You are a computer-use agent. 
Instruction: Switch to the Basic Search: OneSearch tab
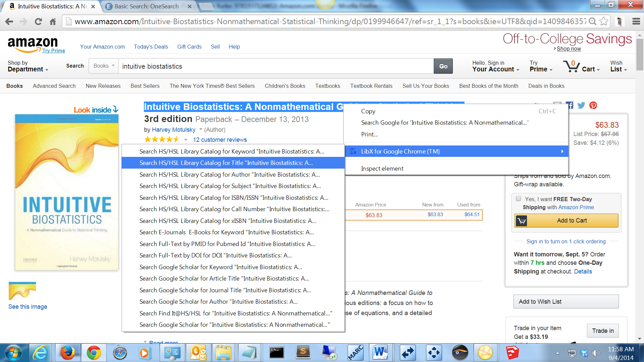coord(149,6)
